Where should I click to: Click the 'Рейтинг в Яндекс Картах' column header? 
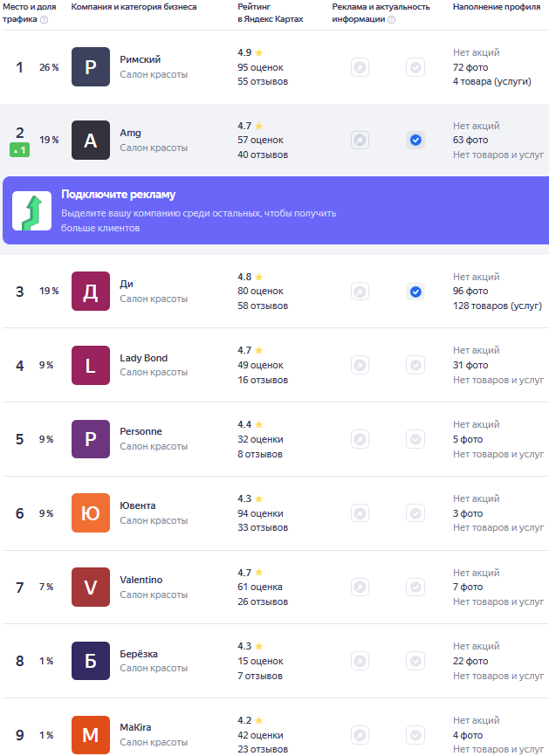pyautogui.click(x=271, y=13)
